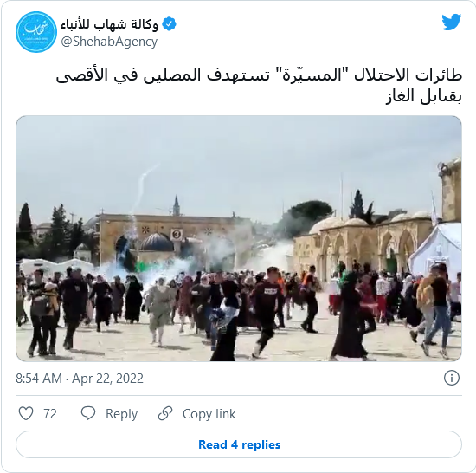Click the Read 4 replies button
The height and width of the screenshot is (473, 476).
(x=239, y=444)
